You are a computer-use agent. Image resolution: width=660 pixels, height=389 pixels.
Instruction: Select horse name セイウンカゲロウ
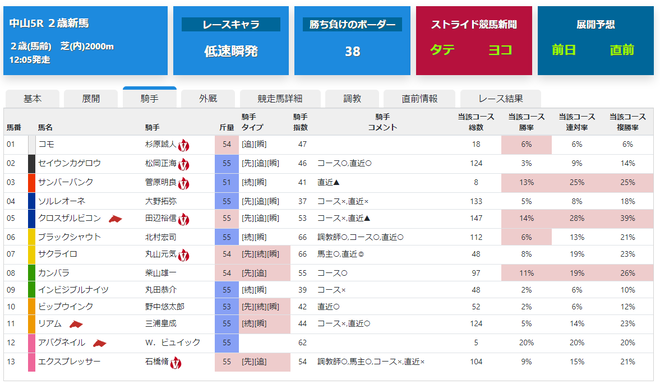coord(69,163)
